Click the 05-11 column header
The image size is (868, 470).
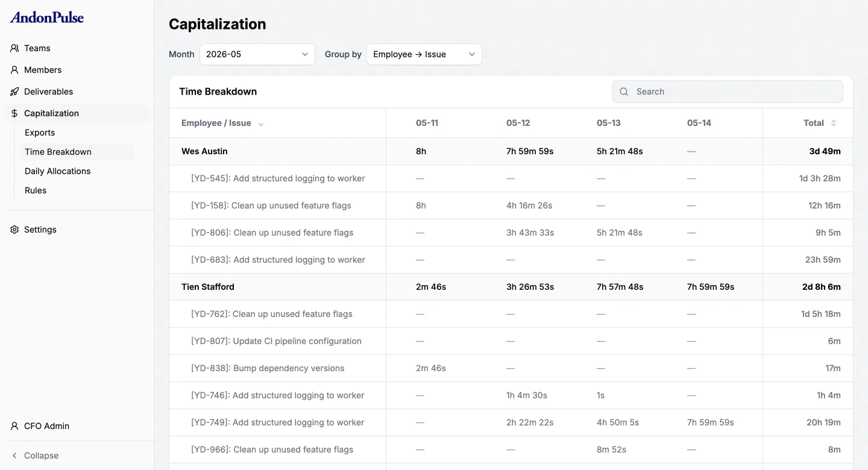tap(427, 123)
